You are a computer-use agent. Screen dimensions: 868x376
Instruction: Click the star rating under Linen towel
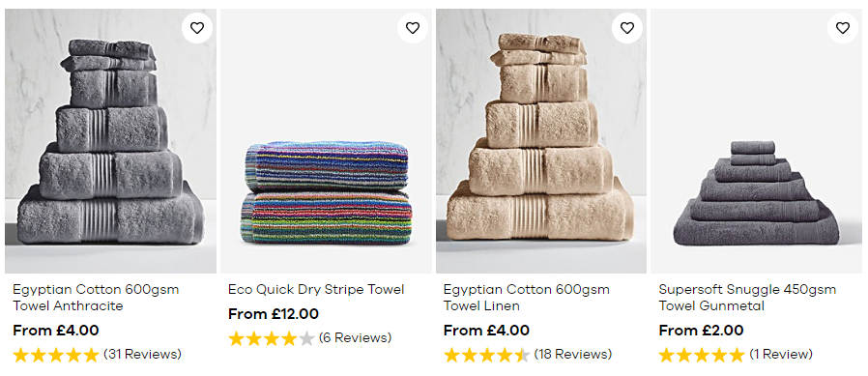pos(486,355)
